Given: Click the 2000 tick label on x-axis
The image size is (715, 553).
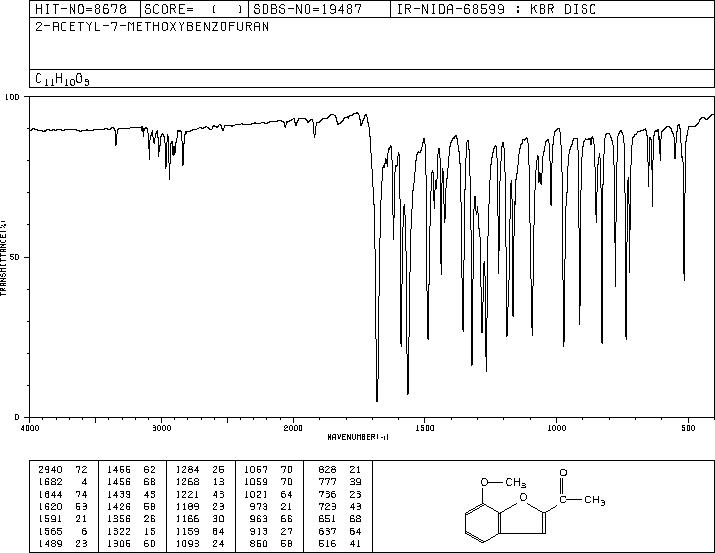Looking at the screenshot, I should pos(293,428).
